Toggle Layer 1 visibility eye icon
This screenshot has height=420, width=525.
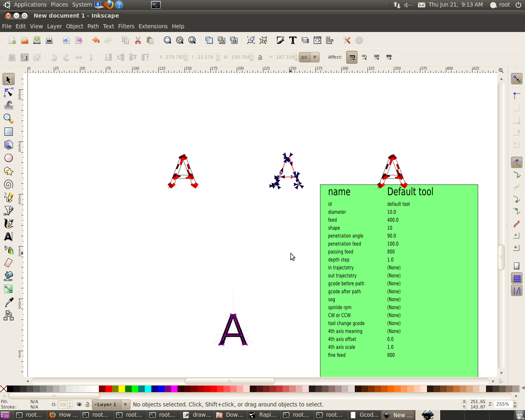[x=79, y=404]
